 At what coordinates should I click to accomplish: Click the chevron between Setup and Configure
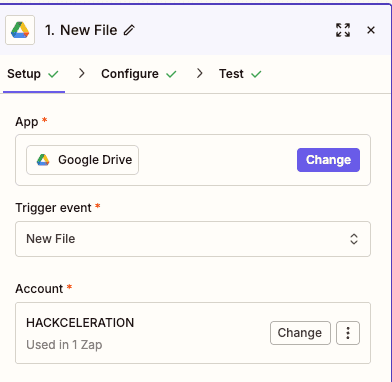(81, 73)
